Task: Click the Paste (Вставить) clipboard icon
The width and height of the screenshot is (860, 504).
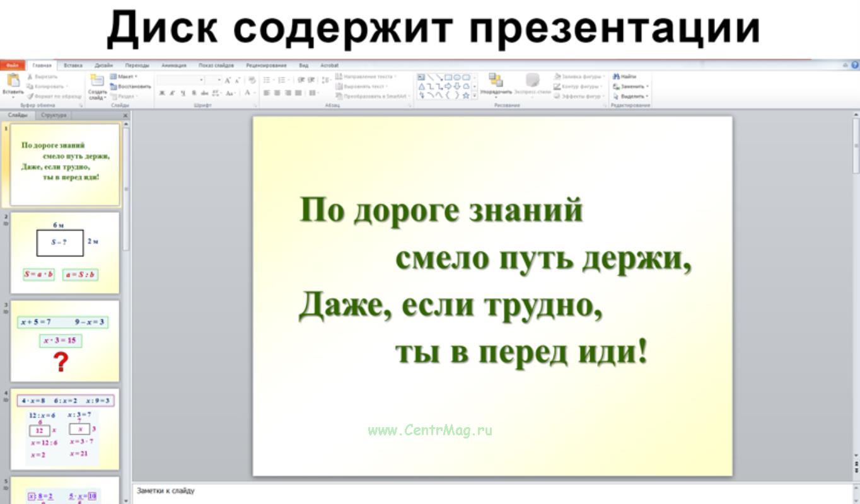Action: pos(13,80)
